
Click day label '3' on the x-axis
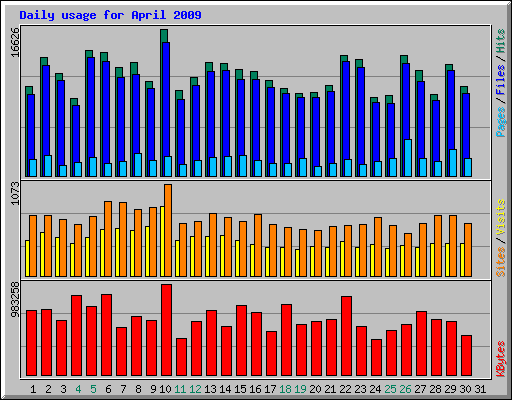63,389
